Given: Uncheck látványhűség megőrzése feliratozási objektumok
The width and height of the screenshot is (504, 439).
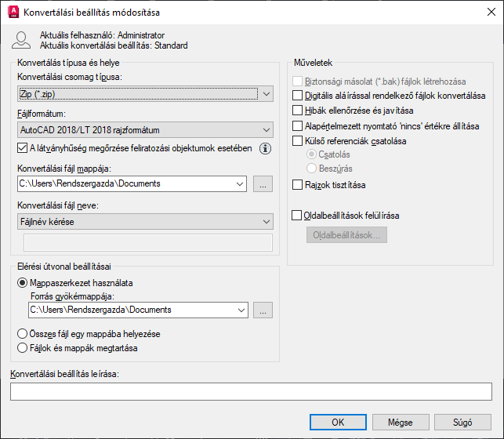Looking at the screenshot, I should tap(22, 148).
